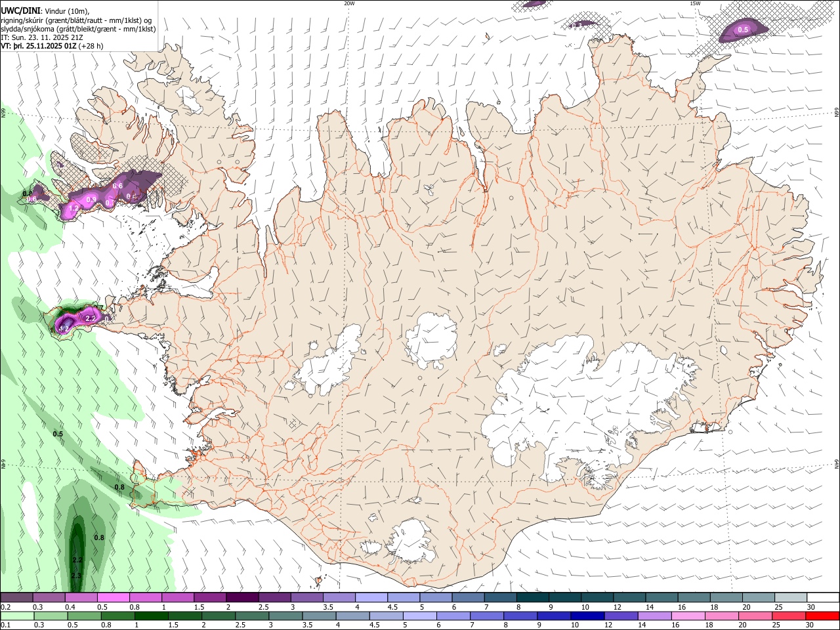The height and width of the screenshot is (630, 840).
Task: Pick the lavender rain swatch between 14 and 16
Action: pos(655,616)
